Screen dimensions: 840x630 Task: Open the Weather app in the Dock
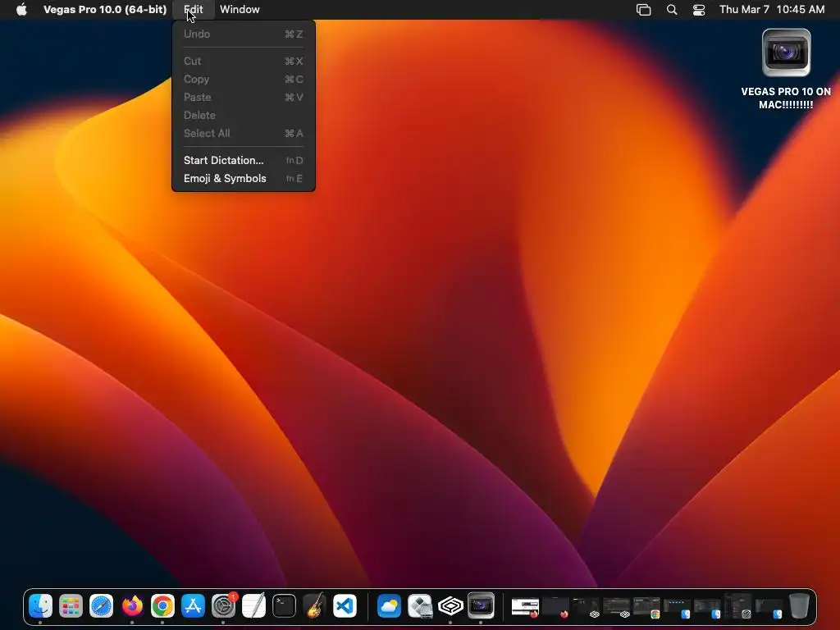tap(390, 606)
